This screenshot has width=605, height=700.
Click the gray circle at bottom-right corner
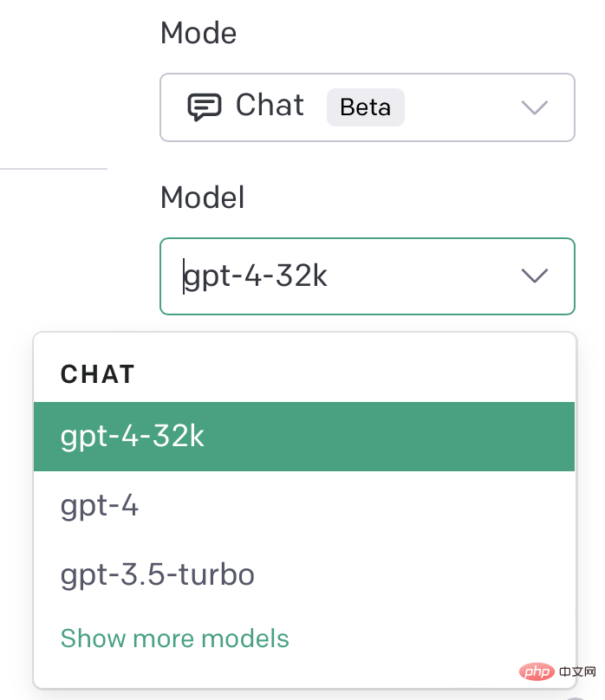(x=575, y=698)
